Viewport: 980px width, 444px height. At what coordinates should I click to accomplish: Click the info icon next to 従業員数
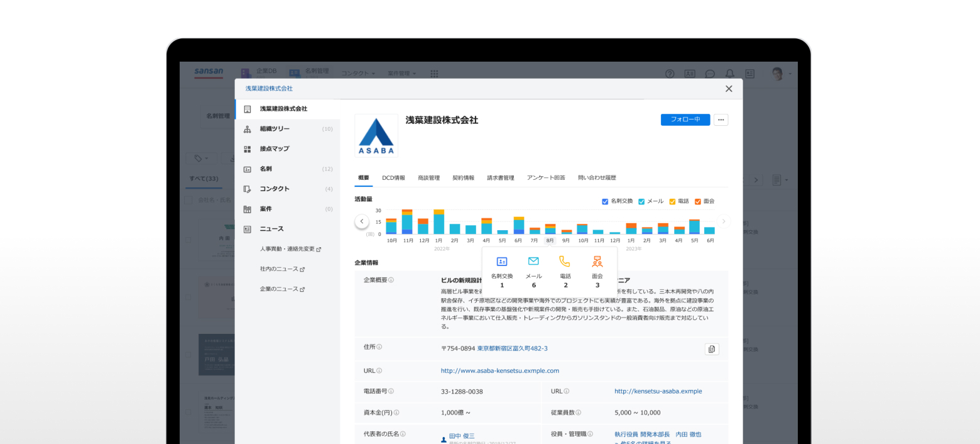(x=578, y=413)
